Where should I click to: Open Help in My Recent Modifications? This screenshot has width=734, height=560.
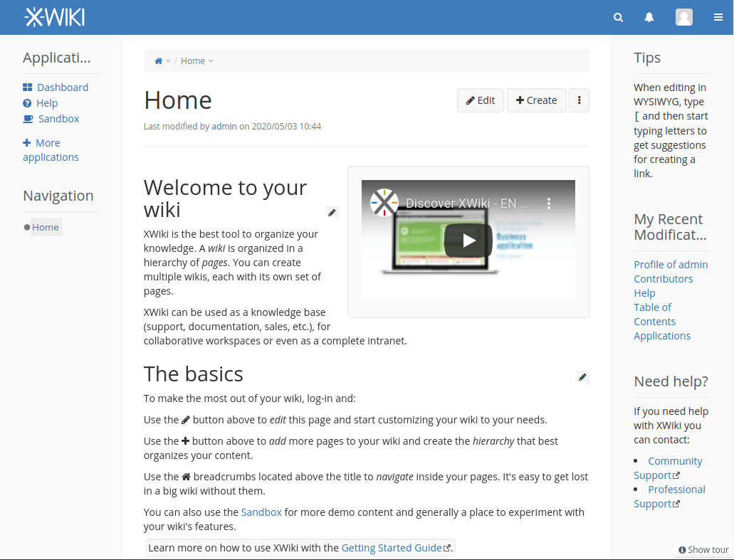[644, 293]
